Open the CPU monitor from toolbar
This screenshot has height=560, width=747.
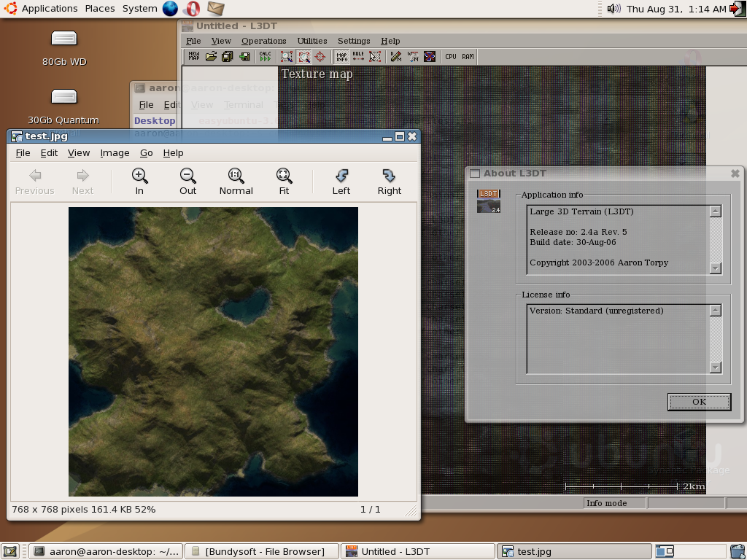click(451, 56)
